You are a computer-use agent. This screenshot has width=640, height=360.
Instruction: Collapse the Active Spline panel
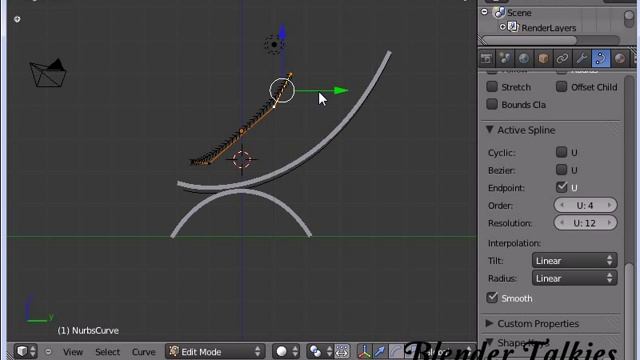[489, 129]
